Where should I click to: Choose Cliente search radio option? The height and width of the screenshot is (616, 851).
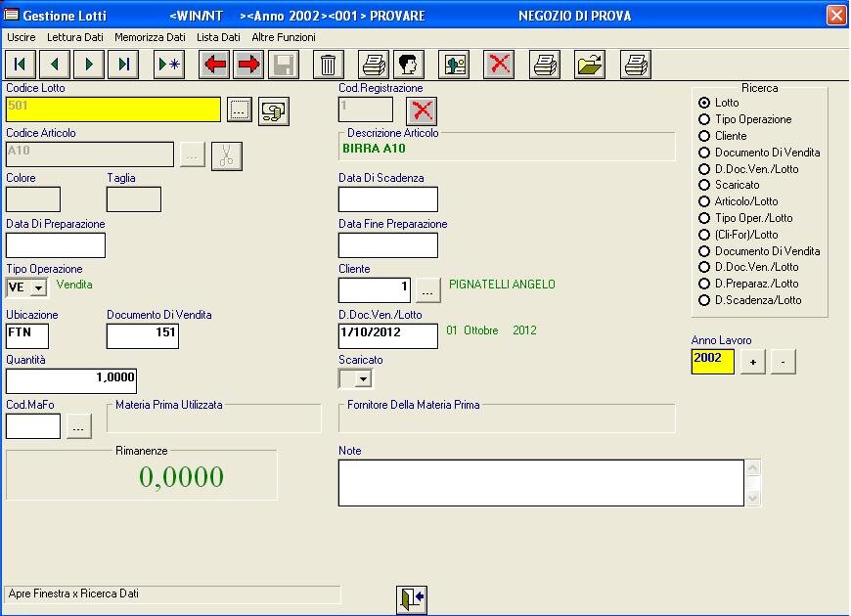[x=704, y=136]
